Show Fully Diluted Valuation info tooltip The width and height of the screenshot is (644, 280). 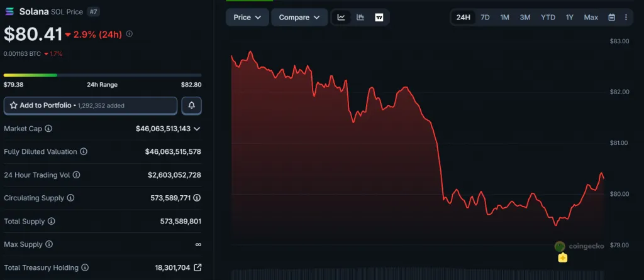pos(84,152)
